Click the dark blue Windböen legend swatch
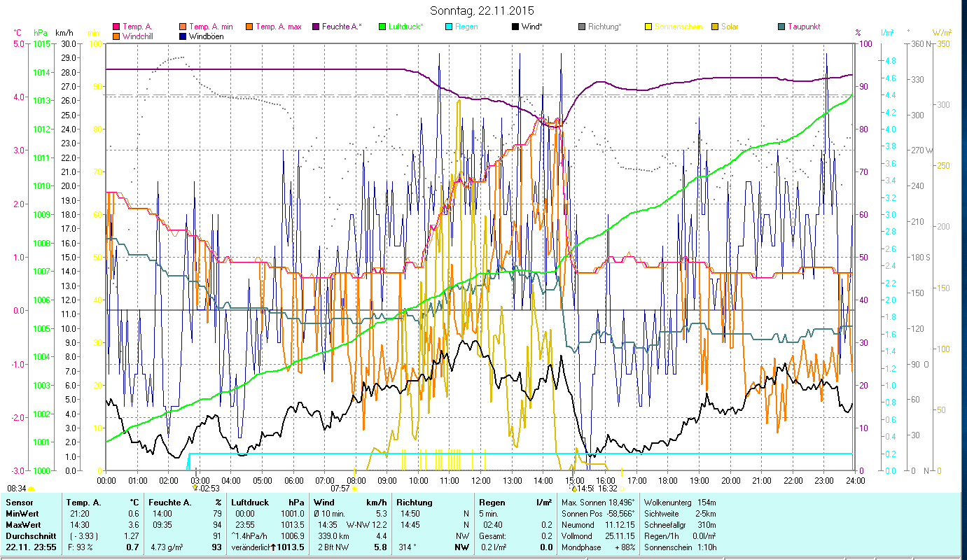The image size is (967, 560). pos(183,36)
